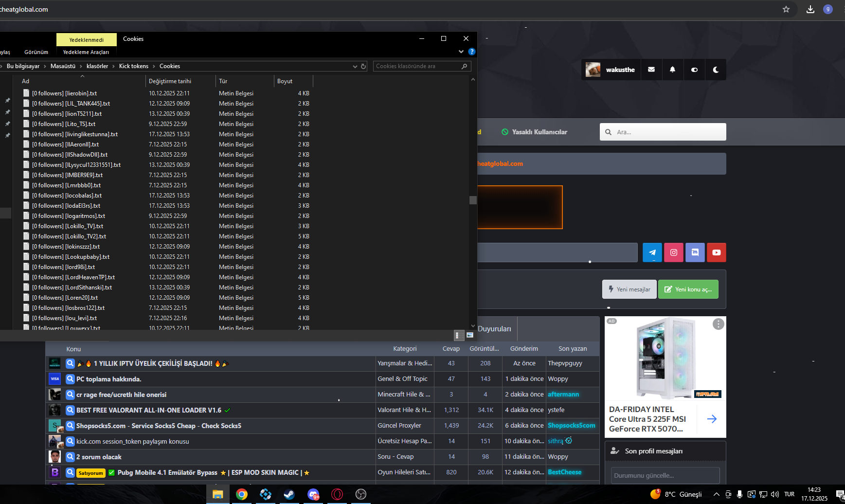
Task: Focus the Durumunu güncelle status field
Action: click(665, 475)
